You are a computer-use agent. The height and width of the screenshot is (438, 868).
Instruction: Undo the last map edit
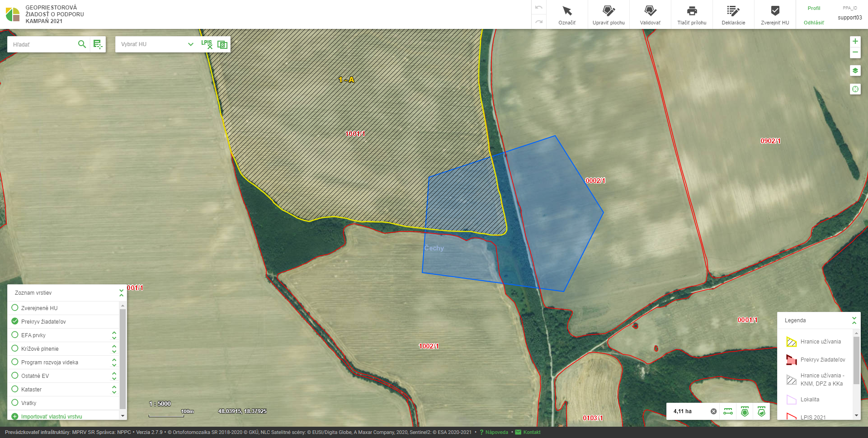pyautogui.click(x=538, y=8)
